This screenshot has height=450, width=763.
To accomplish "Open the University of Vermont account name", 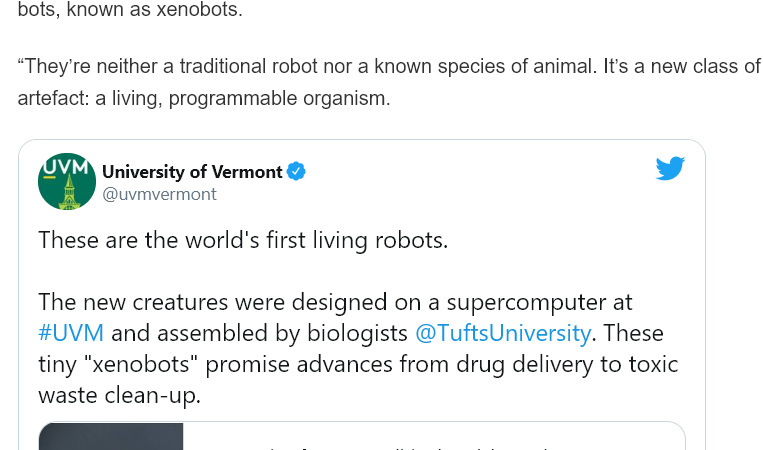I will pyautogui.click(x=192, y=172).
